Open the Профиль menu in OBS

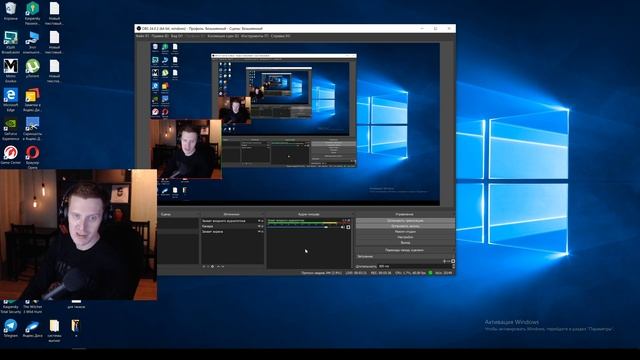click(x=195, y=36)
